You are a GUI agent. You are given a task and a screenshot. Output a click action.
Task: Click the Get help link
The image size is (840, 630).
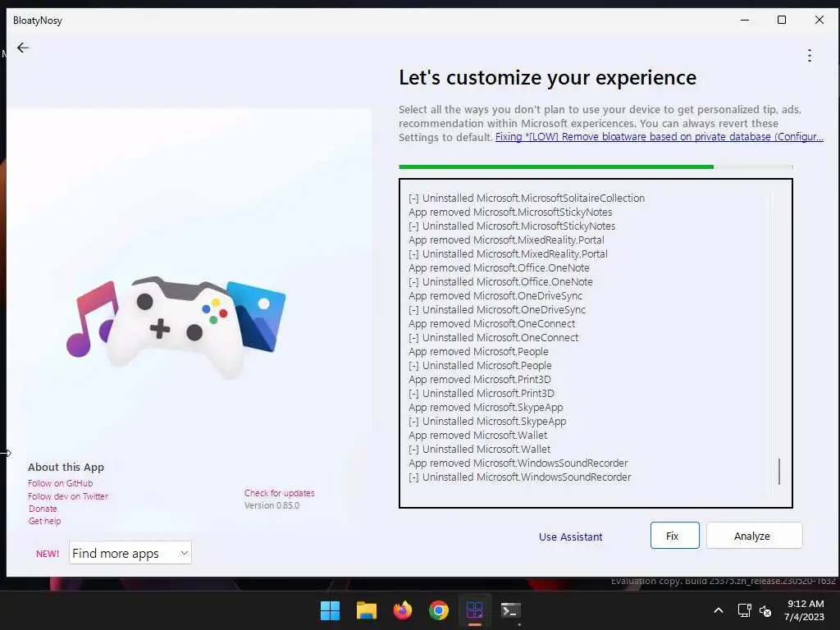pos(44,521)
